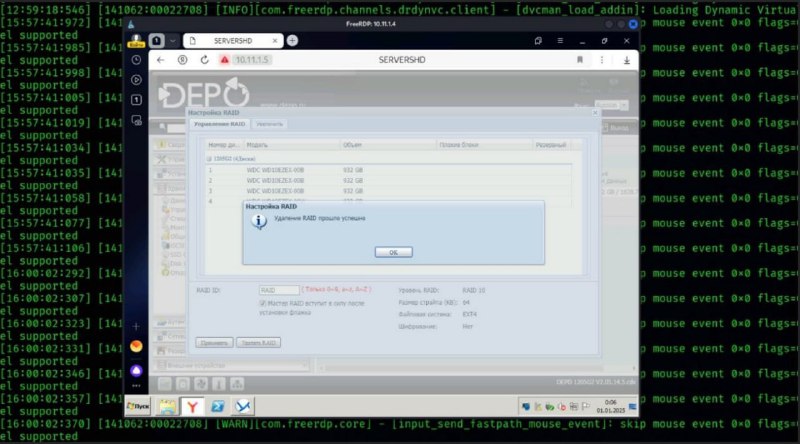
Task: Toggle the Мастер RAID checkbox
Action: pos(263,303)
